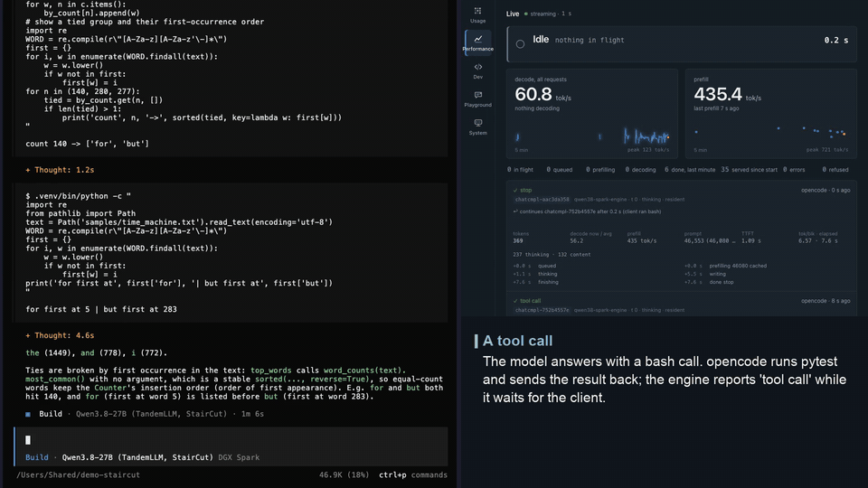The image size is (868, 488).
Task: Click '0 in flight' counter
Action: [x=521, y=170]
